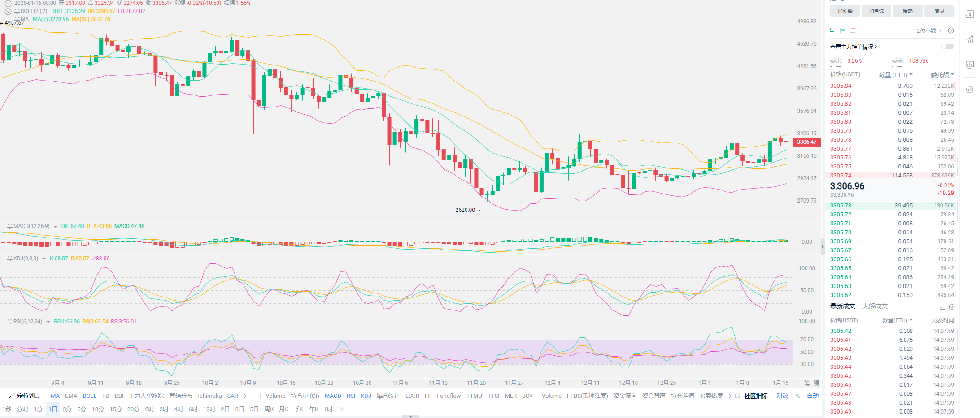The image size is (980, 418).
Task: Expand the 委托额 column dropdown
Action: tap(942, 75)
